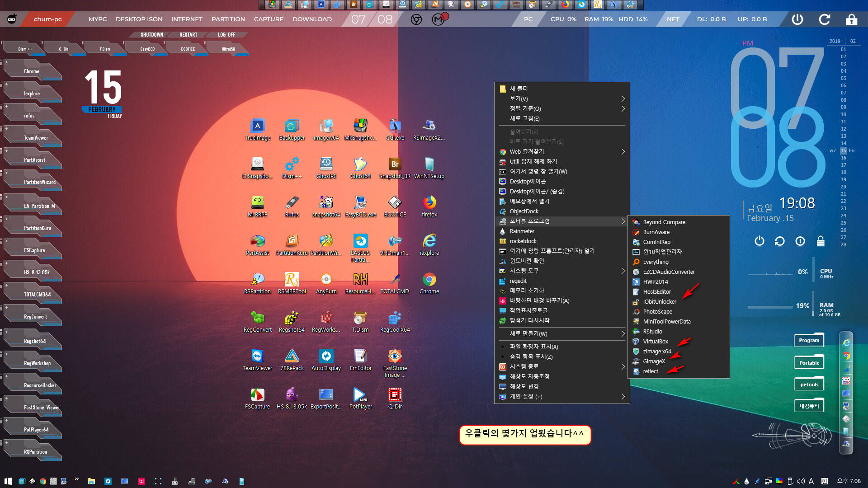868x488 pixels.
Task: Click the LOG OFF button
Action: tap(226, 35)
